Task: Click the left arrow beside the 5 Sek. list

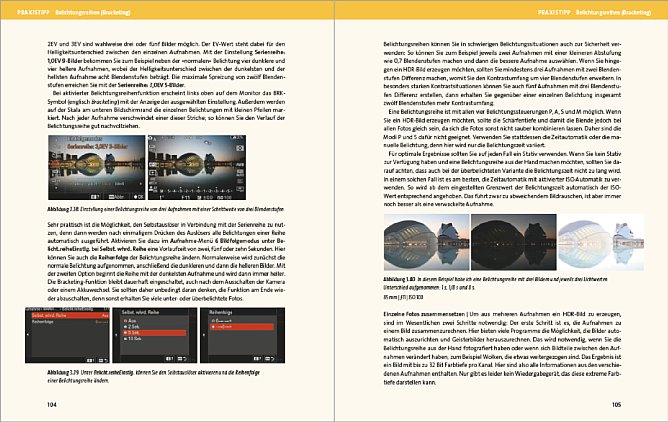Action: [116, 335]
